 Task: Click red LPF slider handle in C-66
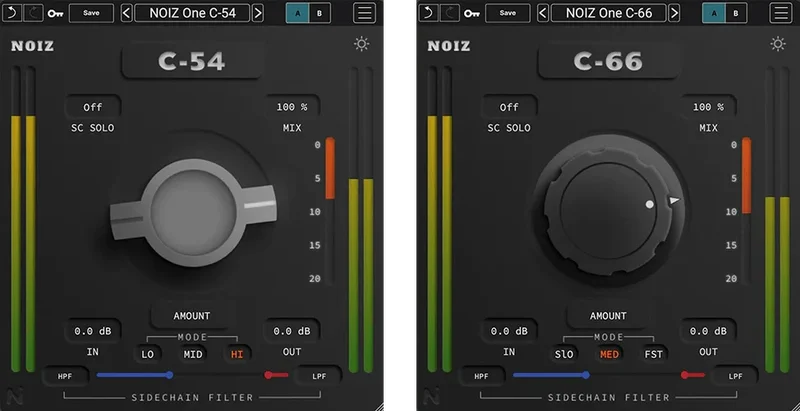pos(685,375)
